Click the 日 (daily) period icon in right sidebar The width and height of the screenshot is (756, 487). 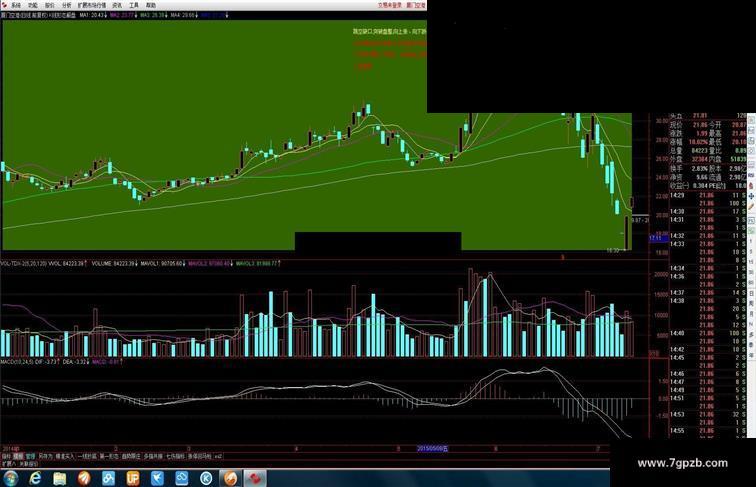751,293
